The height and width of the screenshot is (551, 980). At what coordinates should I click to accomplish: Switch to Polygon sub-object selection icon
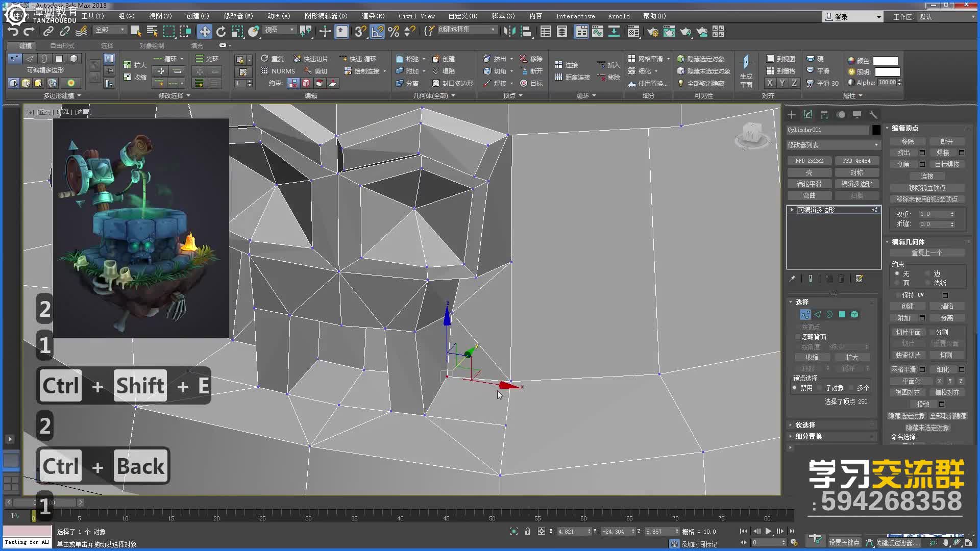click(x=842, y=314)
